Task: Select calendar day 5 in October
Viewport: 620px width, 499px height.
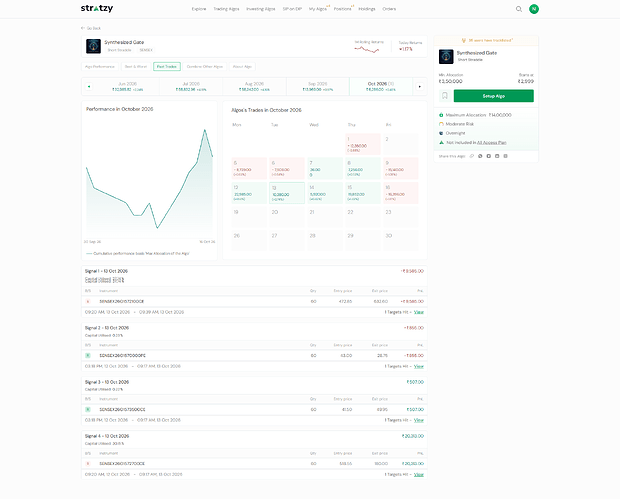Action: 249,168
